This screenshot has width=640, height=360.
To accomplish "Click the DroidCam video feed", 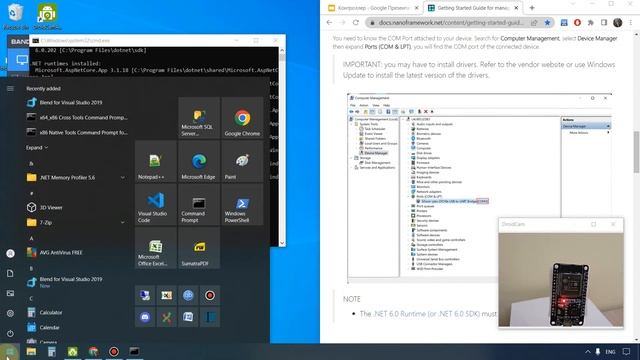I will pyautogui.click(x=561, y=280).
